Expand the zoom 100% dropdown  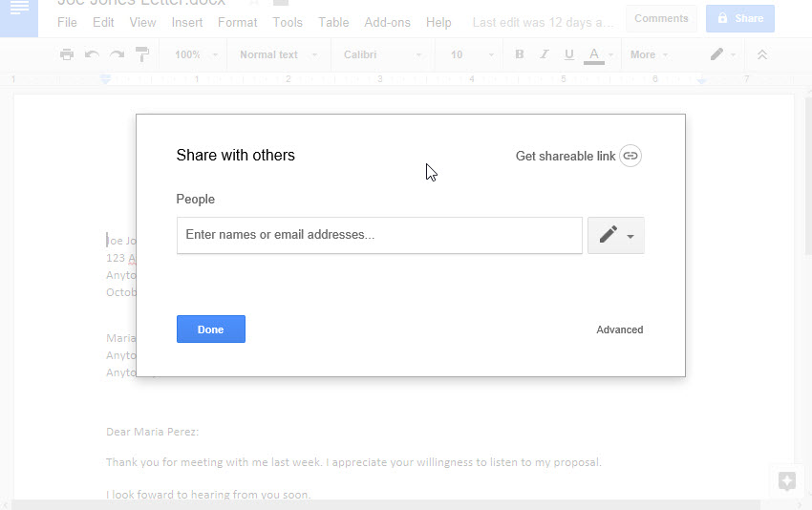point(196,54)
